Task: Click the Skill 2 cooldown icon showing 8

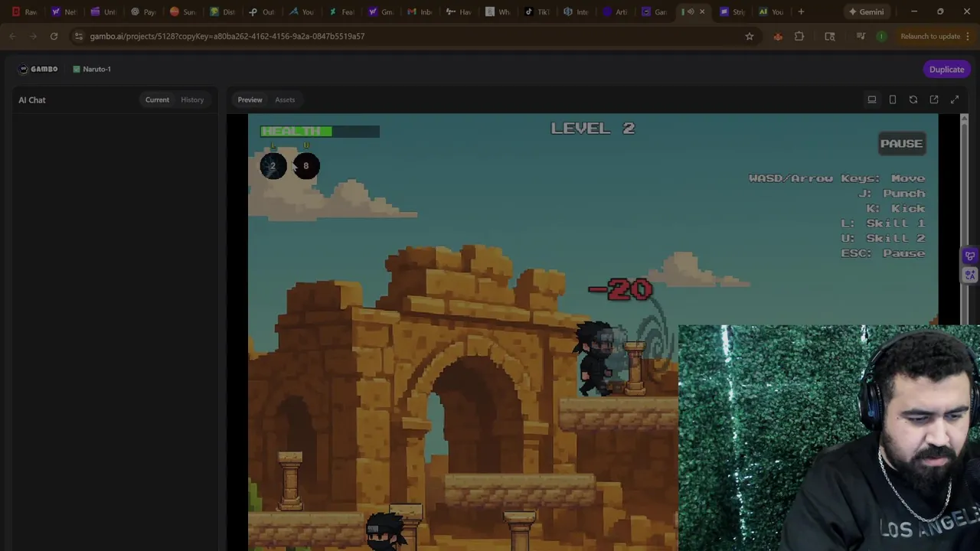Action: [306, 166]
